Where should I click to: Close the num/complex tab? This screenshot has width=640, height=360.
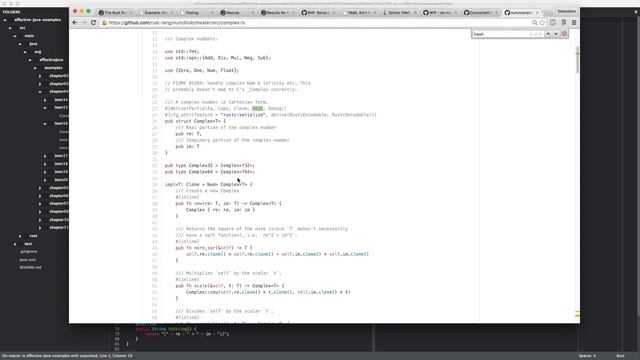click(x=537, y=13)
